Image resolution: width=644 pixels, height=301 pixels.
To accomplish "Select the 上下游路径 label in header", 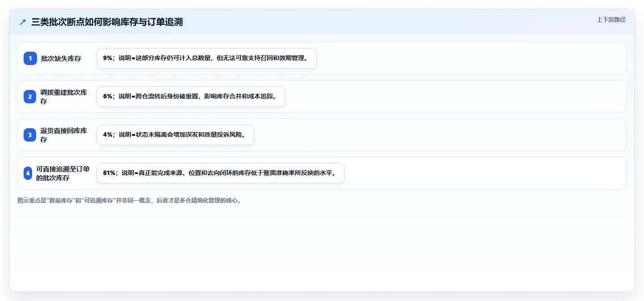I will click(611, 20).
